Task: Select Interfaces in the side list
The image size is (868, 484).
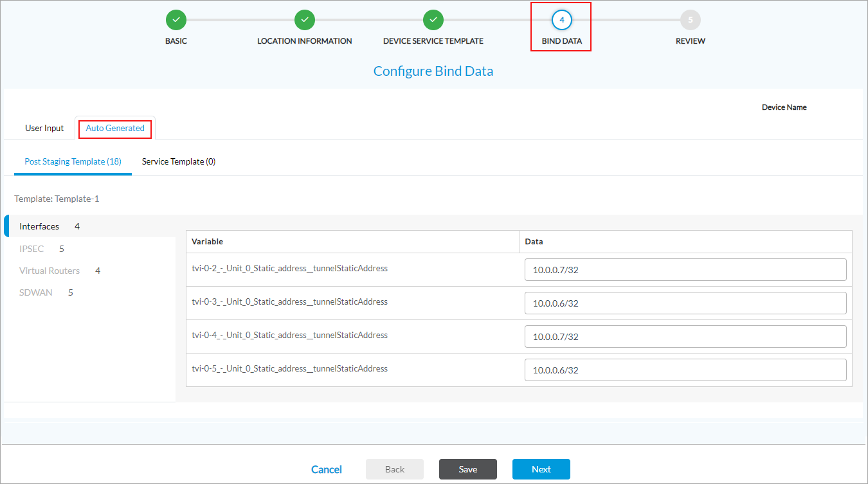Action: coord(90,226)
